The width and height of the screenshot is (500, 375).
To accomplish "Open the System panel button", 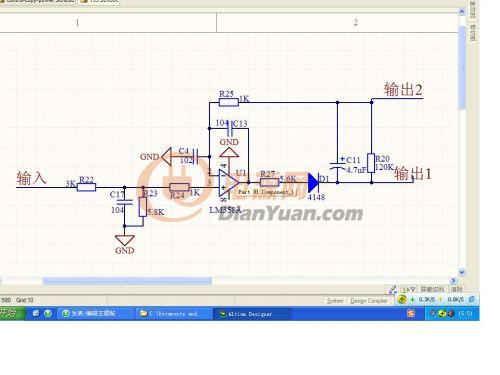I will (335, 301).
